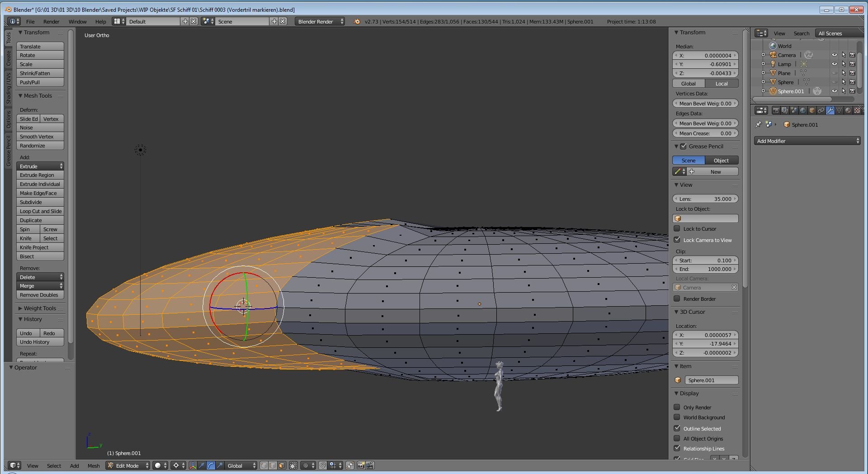Open the Render menu in top bar
This screenshot has height=474, width=868.
(x=51, y=22)
